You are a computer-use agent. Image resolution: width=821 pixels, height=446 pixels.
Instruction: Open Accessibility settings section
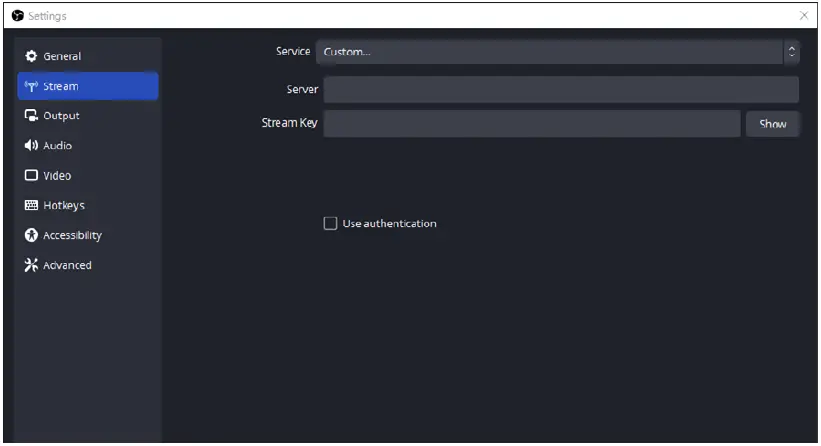click(87, 235)
